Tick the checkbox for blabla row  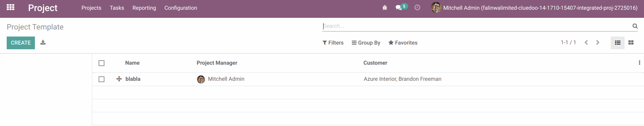click(102, 79)
